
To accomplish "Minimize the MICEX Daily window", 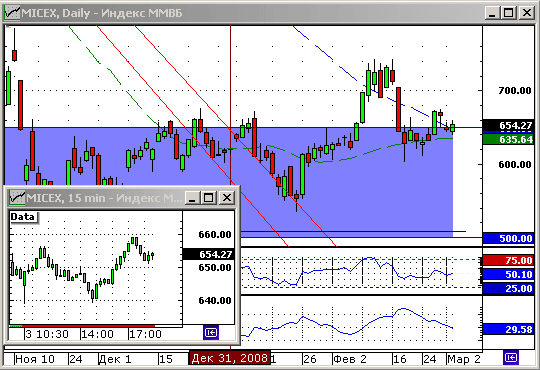I will (x=492, y=13).
